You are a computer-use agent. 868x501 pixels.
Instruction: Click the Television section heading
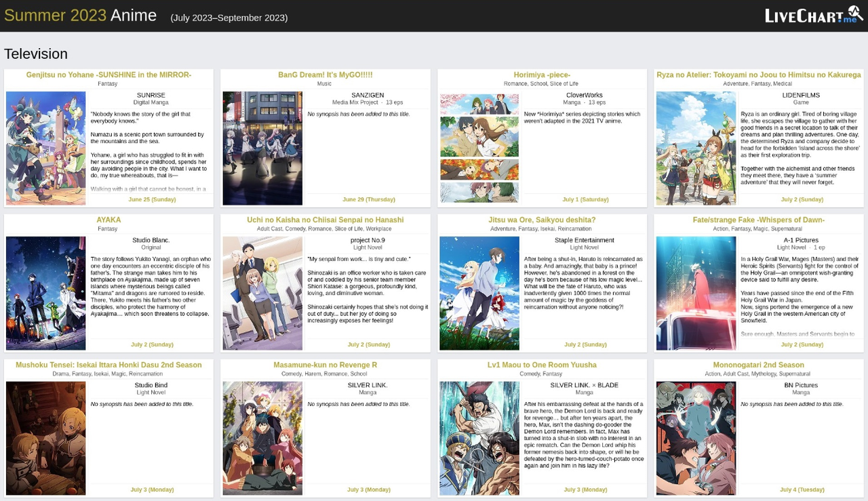36,54
